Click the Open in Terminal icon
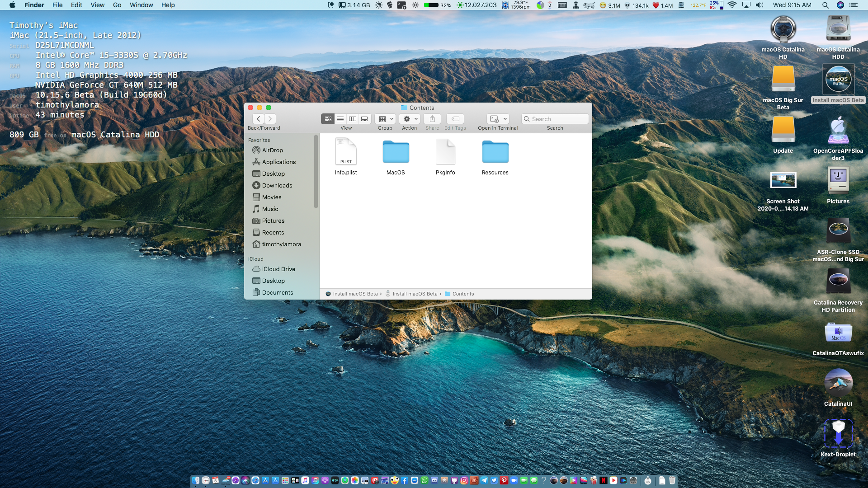This screenshot has width=868, height=488. pos(494,119)
